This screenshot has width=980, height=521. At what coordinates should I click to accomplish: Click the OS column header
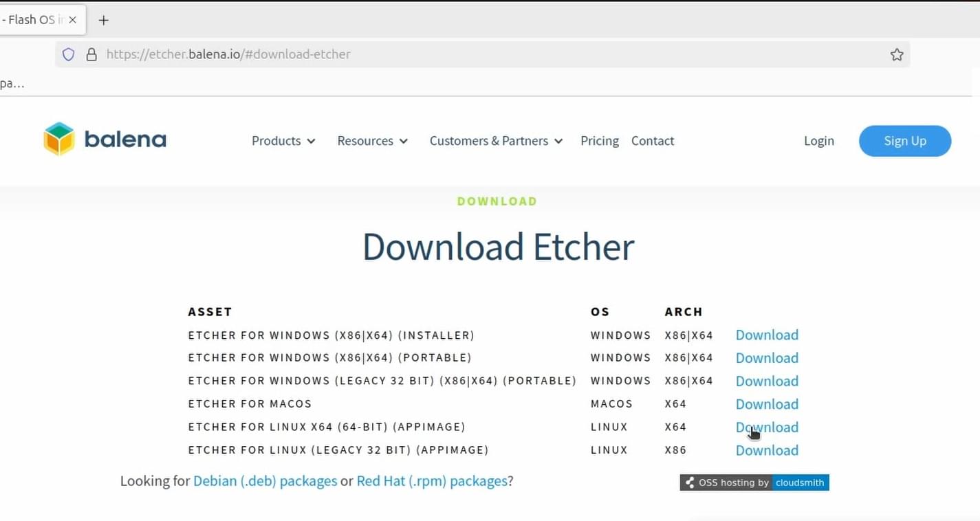(x=600, y=311)
